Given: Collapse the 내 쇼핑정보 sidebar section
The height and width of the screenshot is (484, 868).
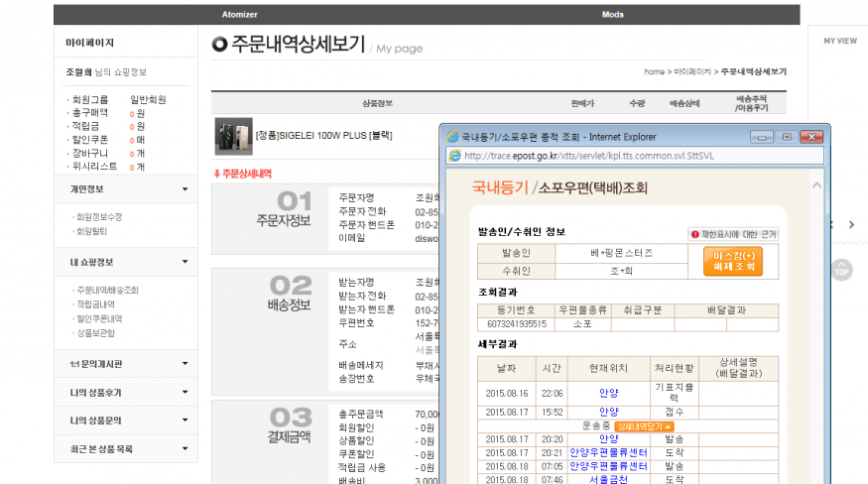Looking at the screenshot, I should point(185,262).
